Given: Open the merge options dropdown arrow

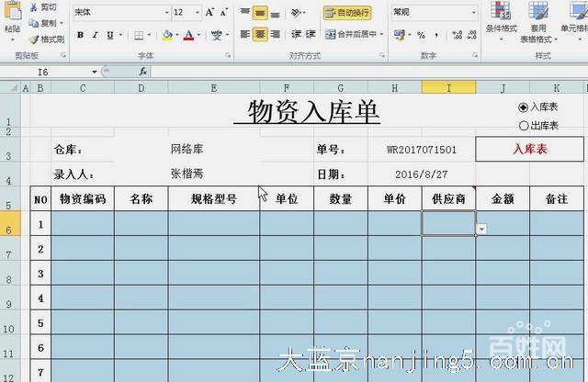Looking at the screenshot, I should tap(381, 35).
